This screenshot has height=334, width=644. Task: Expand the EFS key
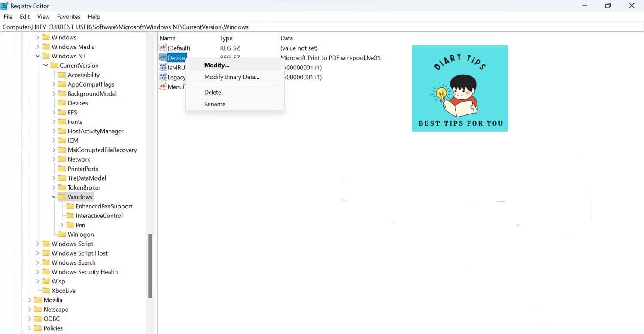click(54, 112)
